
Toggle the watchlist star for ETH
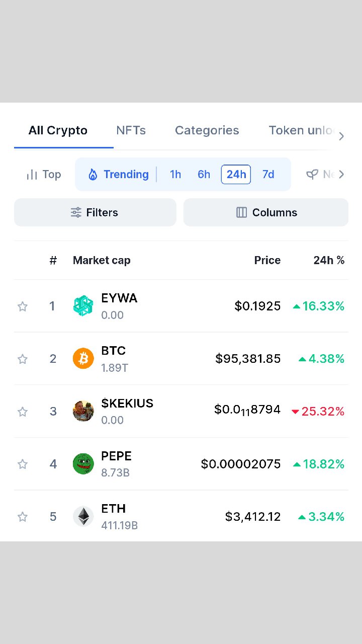click(23, 517)
